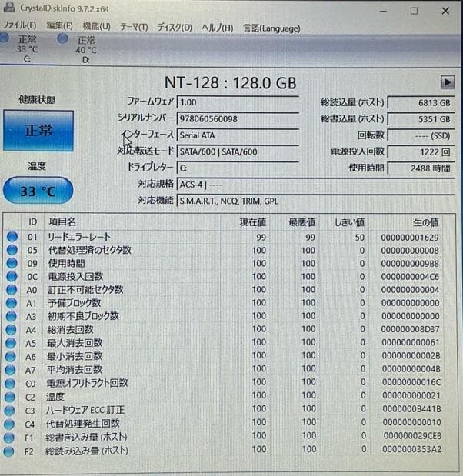
Task: Click the serial number field 978060560098
Action: pyautogui.click(x=238, y=118)
